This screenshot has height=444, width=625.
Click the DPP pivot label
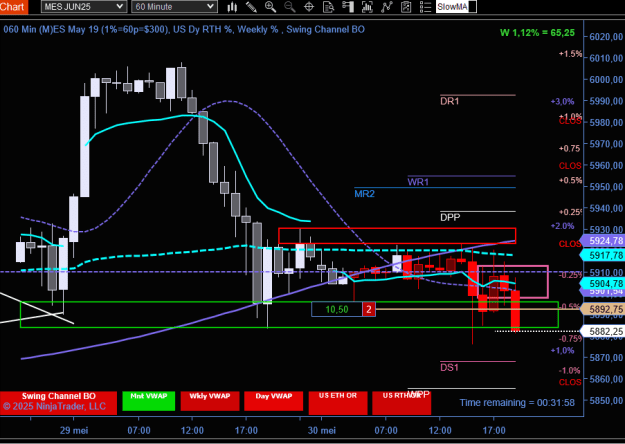pyautogui.click(x=450, y=217)
